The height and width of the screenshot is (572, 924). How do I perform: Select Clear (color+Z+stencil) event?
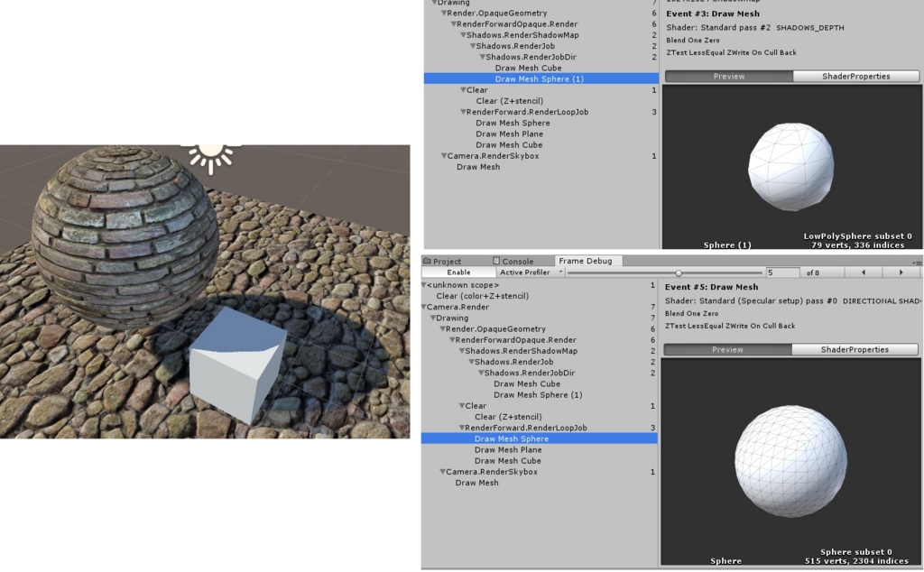[x=482, y=296]
